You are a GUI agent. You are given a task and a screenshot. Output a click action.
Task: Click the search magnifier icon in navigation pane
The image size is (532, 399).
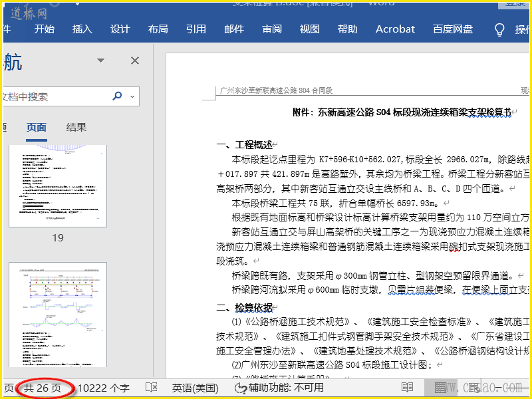tap(118, 96)
